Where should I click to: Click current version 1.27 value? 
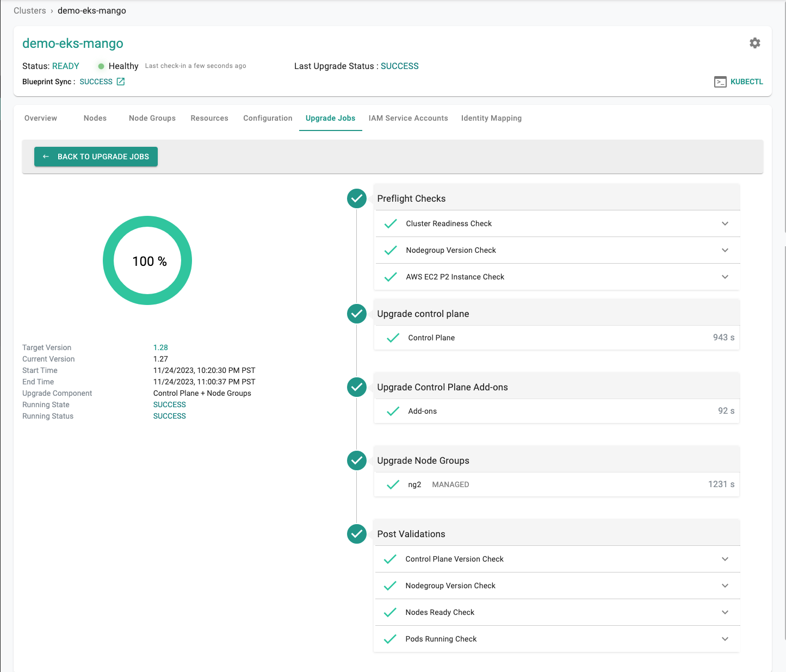[x=160, y=359]
